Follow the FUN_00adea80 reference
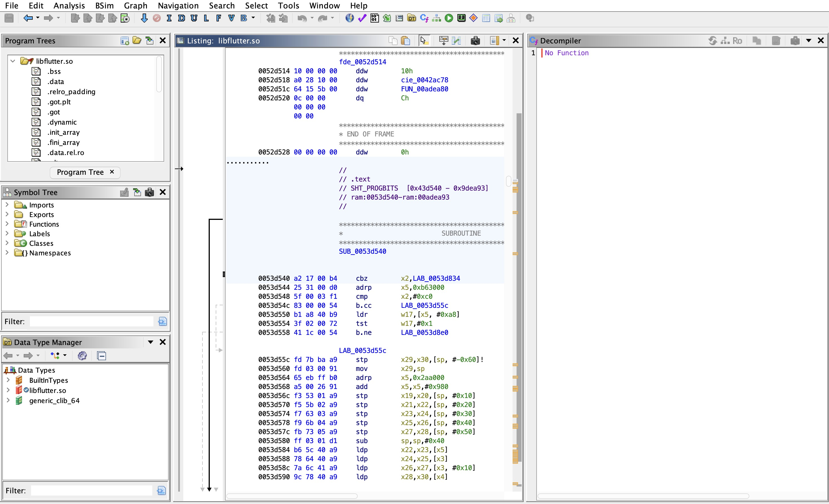Image resolution: width=829 pixels, height=504 pixels. click(x=424, y=89)
